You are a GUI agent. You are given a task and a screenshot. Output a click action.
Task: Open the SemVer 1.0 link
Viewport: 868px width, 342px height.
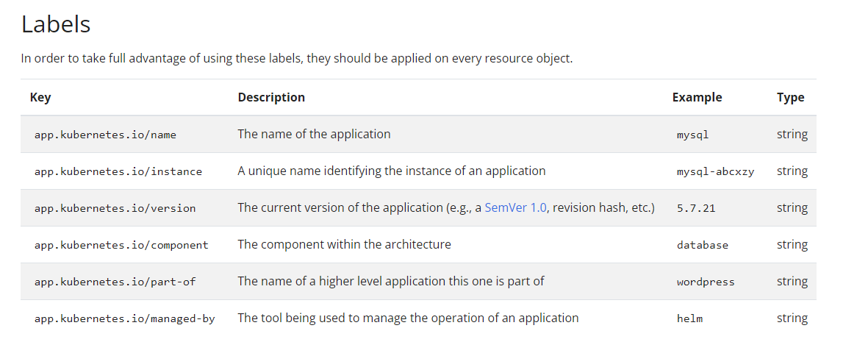pyautogui.click(x=515, y=208)
